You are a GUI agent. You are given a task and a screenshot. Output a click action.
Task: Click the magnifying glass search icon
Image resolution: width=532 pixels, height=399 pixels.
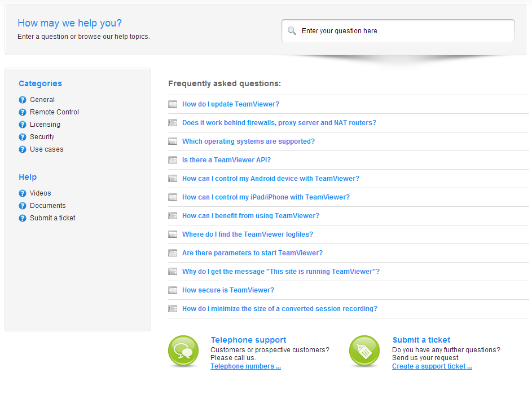click(x=292, y=31)
